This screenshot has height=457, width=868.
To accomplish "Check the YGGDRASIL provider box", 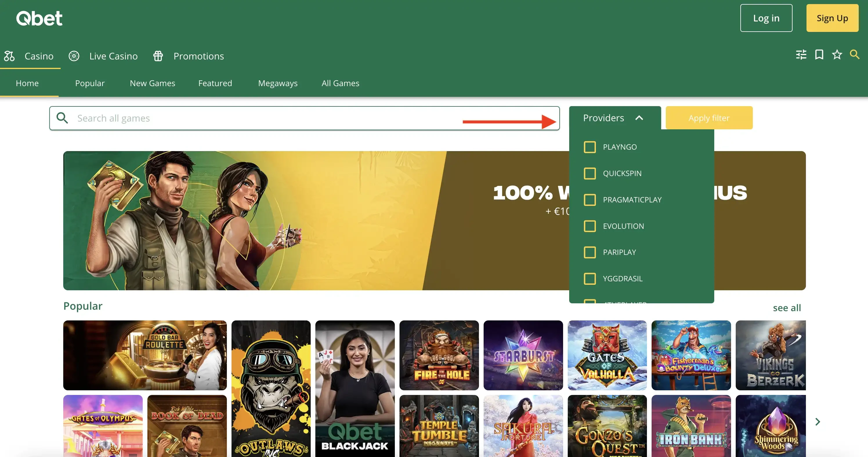I will point(590,278).
